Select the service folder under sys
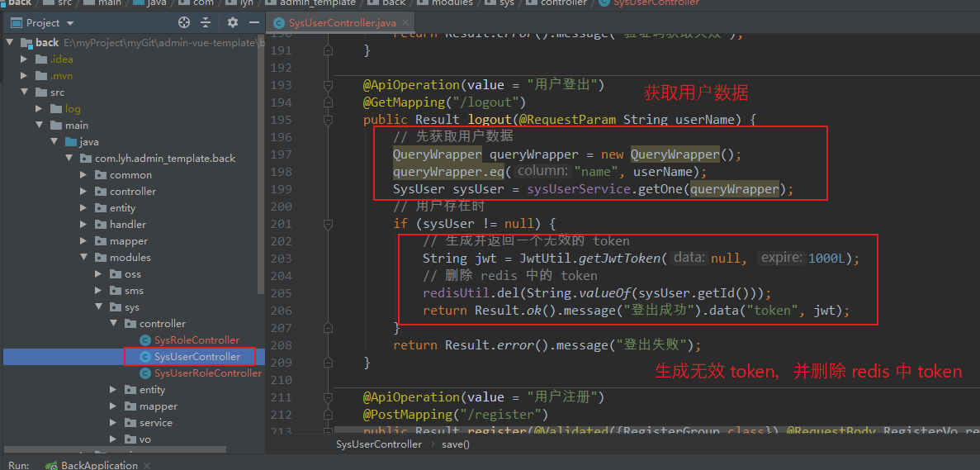This screenshot has width=980, height=470. click(x=155, y=422)
